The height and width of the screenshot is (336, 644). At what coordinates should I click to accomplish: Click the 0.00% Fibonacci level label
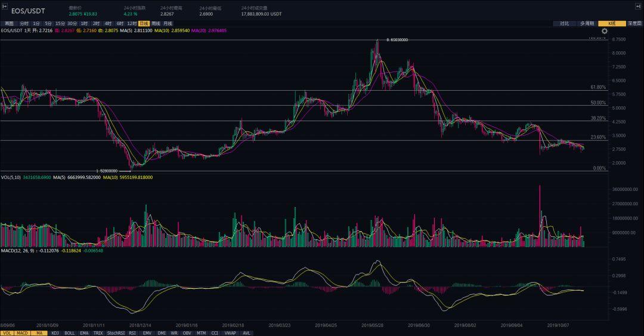(x=600, y=168)
